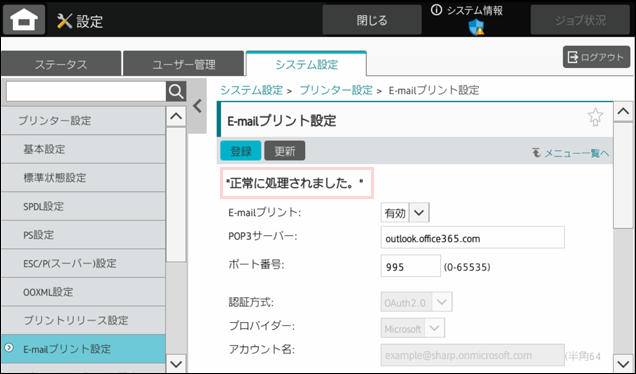This screenshot has width=636, height=374.
Task: Open the プリンター設定 breadcrumb link
Action: tap(336, 90)
